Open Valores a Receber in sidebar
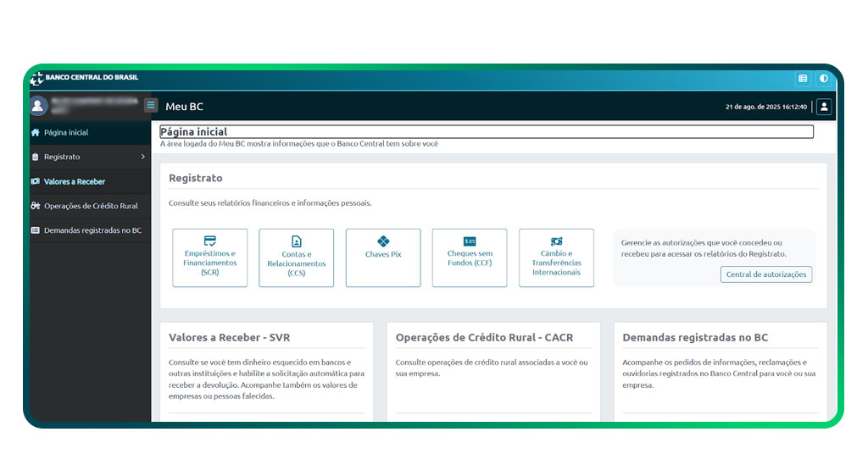868x454 pixels. click(75, 181)
